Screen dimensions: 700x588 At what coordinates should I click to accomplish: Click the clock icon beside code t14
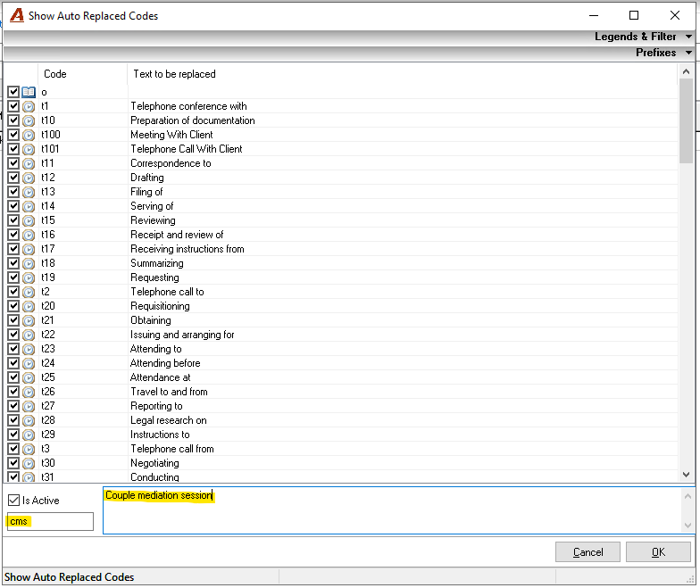tap(29, 207)
